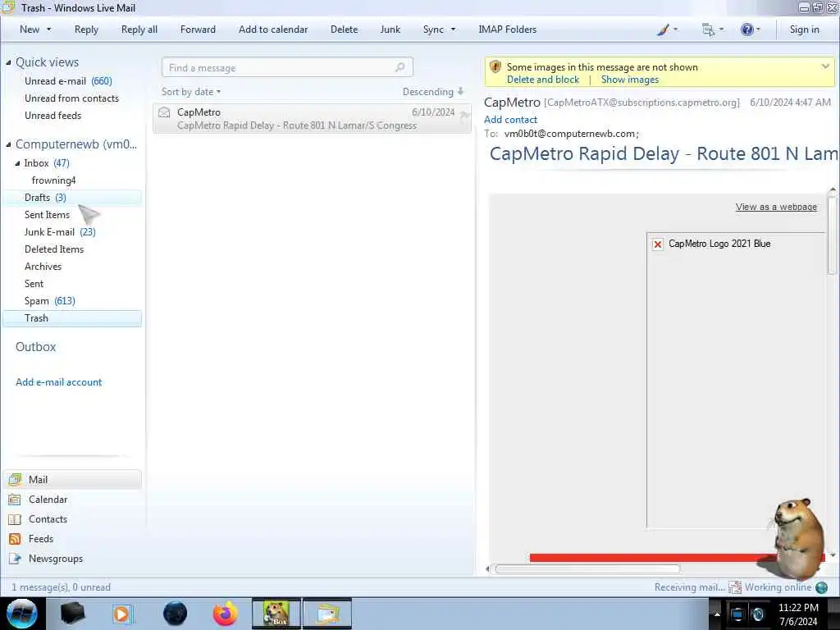Open Deleted Items folder

pos(54,249)
